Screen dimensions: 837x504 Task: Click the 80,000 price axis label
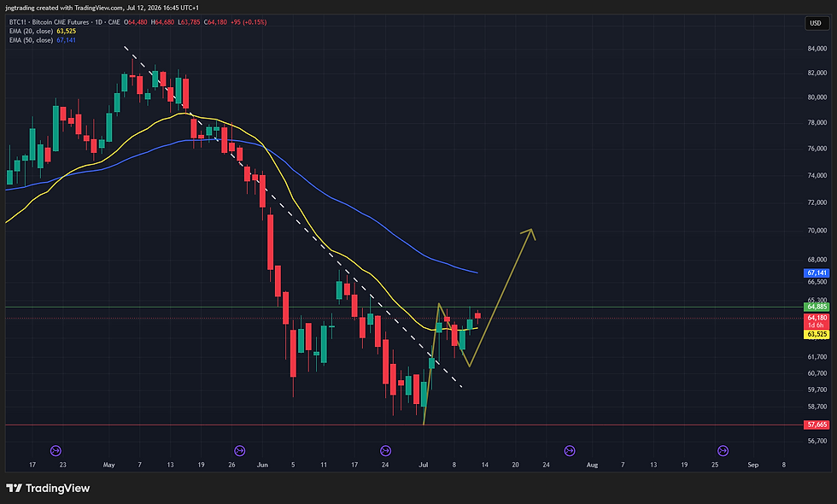pos(817,97)
